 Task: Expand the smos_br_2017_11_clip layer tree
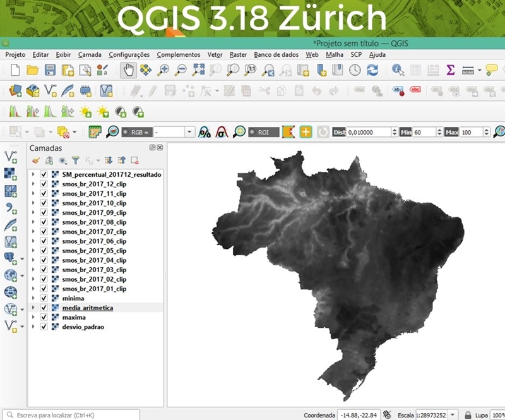click(x=33, y=193)
